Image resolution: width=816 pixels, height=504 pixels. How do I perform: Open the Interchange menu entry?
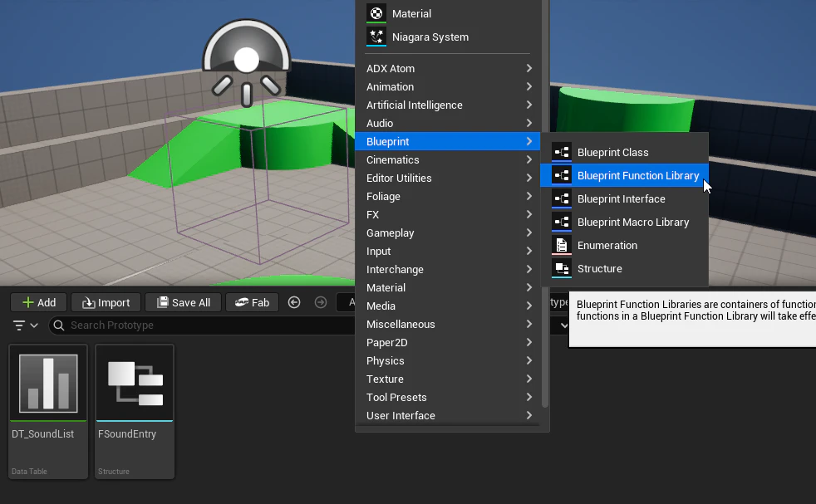[450, 269]
